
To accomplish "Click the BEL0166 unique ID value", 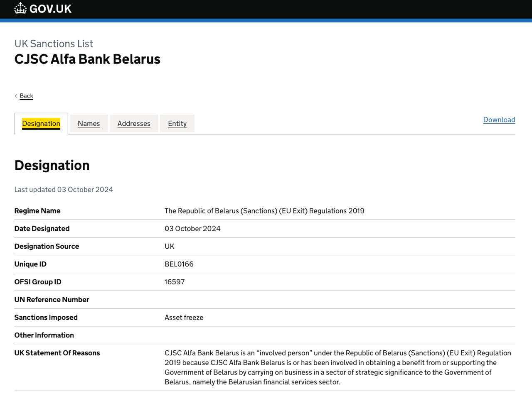I will 179,264.
